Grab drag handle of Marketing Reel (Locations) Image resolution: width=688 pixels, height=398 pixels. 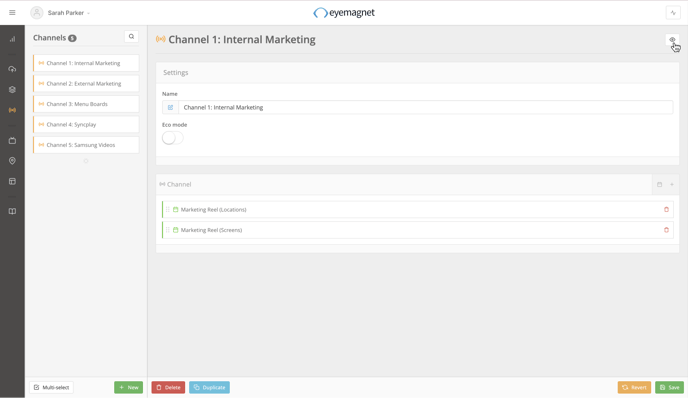tap(168, 210)
